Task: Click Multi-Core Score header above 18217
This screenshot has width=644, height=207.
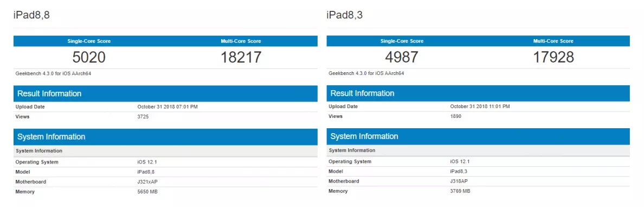Action: point(241,41)
